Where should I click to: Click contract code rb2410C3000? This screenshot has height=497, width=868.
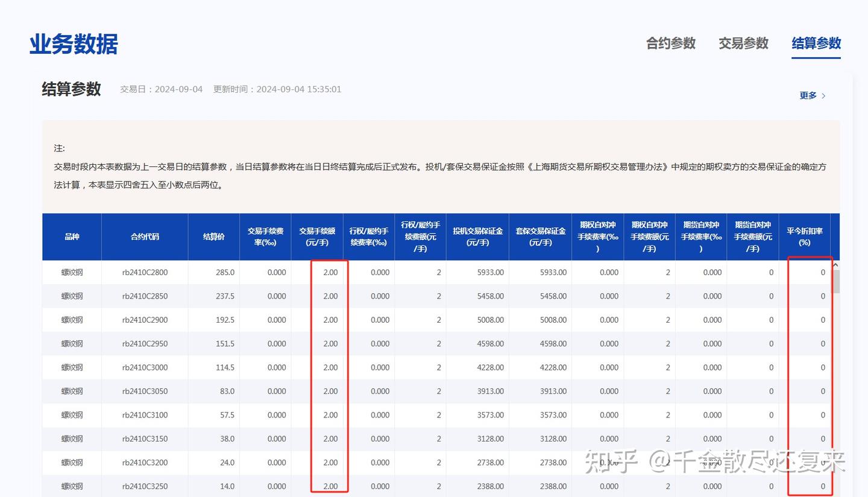click(x=145, y=367)
